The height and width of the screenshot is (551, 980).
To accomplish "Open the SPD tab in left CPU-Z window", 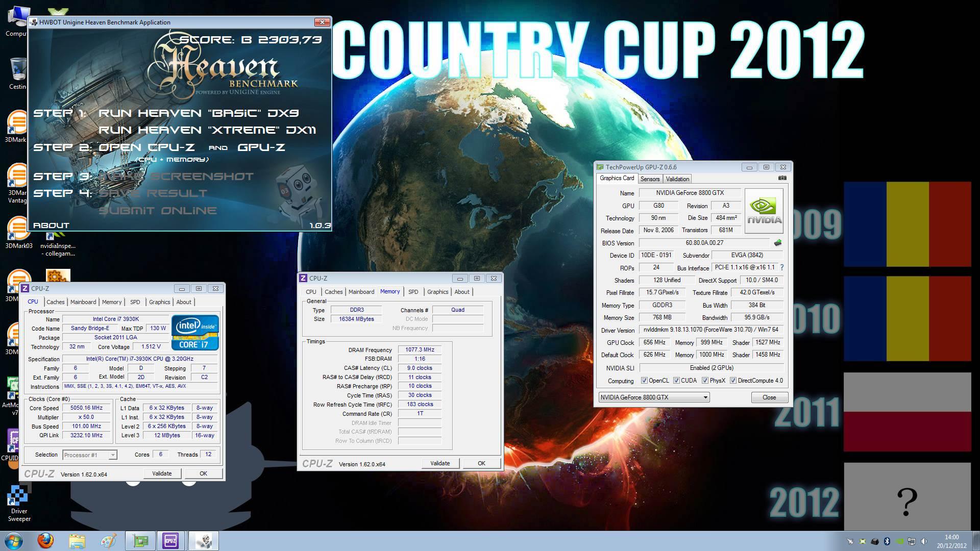I will point(135,302).
